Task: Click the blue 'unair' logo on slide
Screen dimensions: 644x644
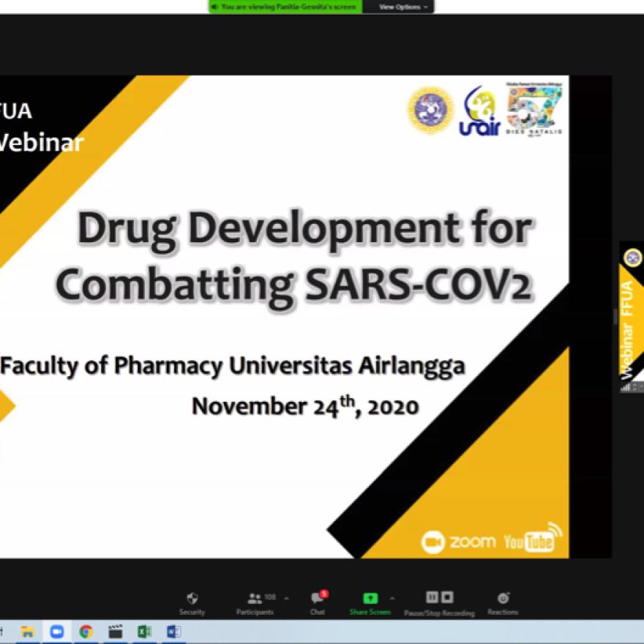Action: [x=480, y=111]
